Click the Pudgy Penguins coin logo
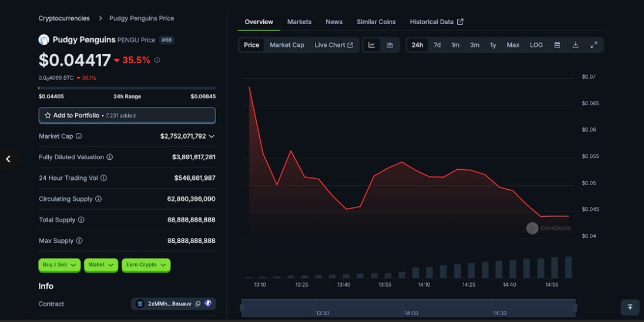The width and height of the screenshot is (644, 322). [43, 40]
